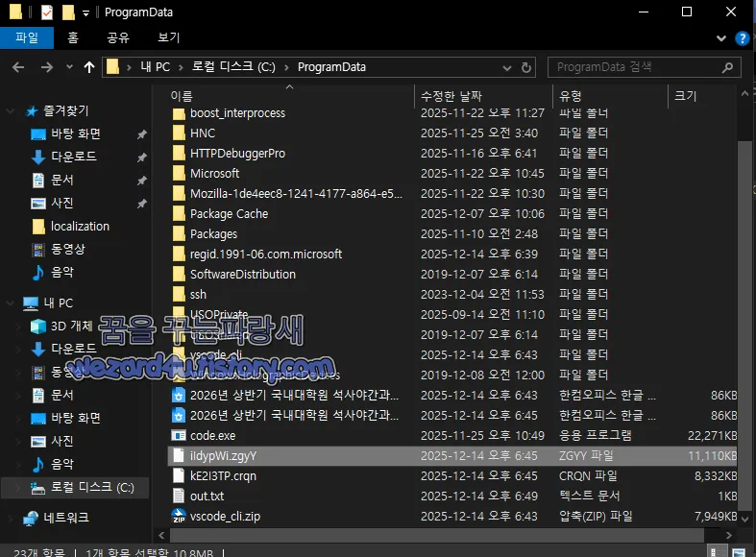Open 3D 개체 in the navigation pane
The width and height of the screenshot is (756, 557).
click(71, 327)
